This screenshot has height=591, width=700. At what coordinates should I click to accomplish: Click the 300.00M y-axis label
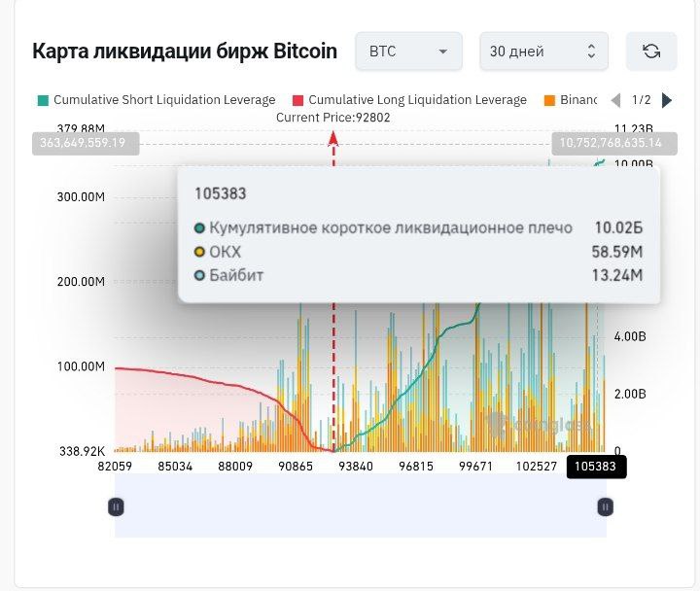[x=81, y=197]
